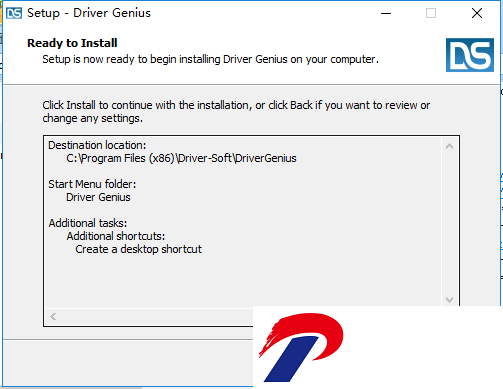Click the left arrow of the horizontal scrollbar
This screenshot has height=389, width=503.
(53, 316)
